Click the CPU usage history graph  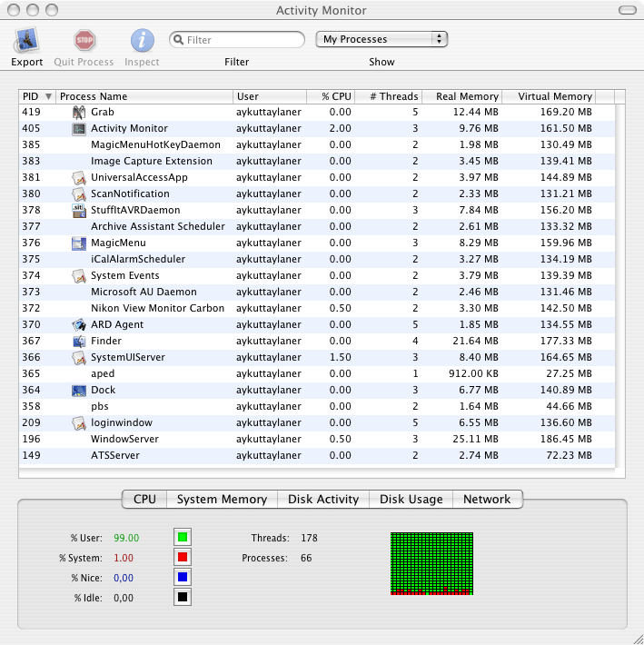pyautogui.click(x=431, y=563)
